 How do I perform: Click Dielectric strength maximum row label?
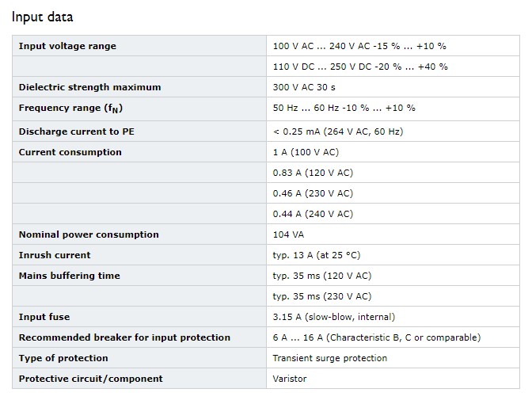(x=90, y=87)
